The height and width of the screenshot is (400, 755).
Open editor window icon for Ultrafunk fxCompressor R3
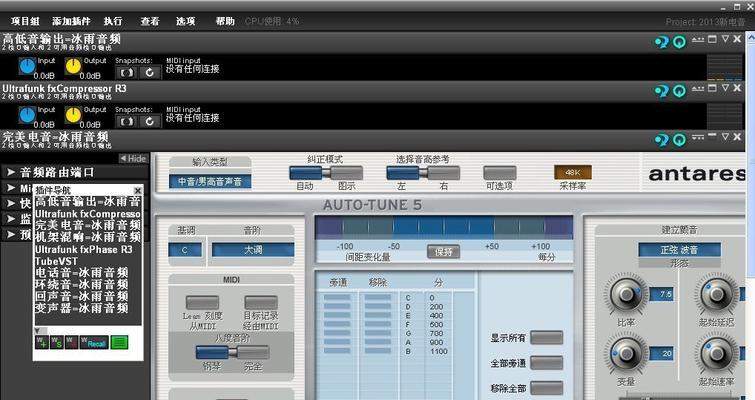pyautogui.click(x=712, y=88)
